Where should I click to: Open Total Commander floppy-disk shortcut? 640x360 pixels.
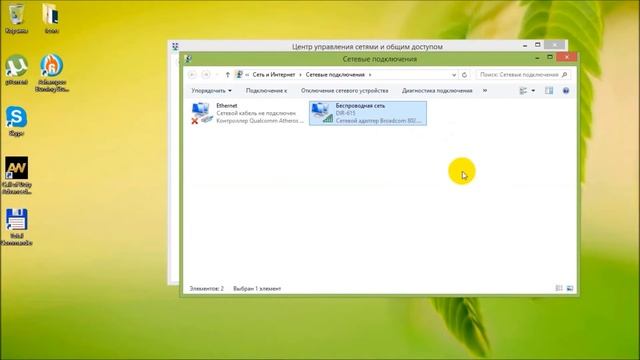coord(16,227)
